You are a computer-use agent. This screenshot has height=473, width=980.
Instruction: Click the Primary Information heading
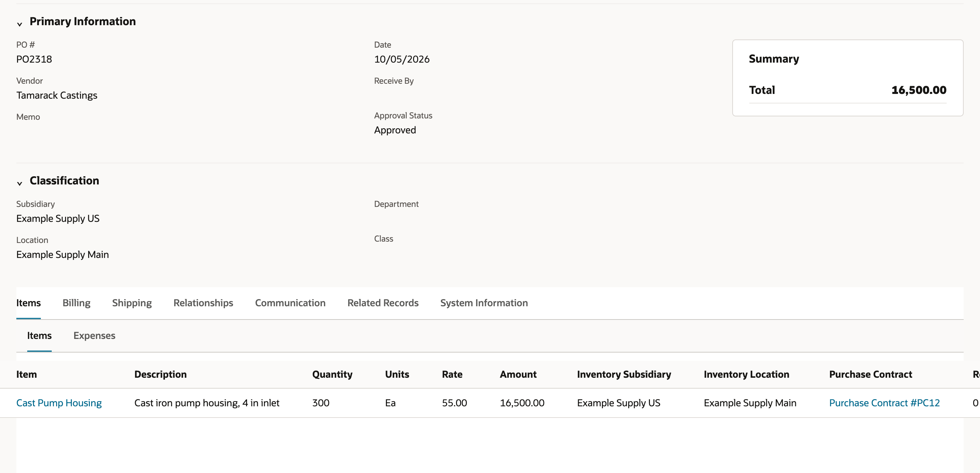pos(83,21)
